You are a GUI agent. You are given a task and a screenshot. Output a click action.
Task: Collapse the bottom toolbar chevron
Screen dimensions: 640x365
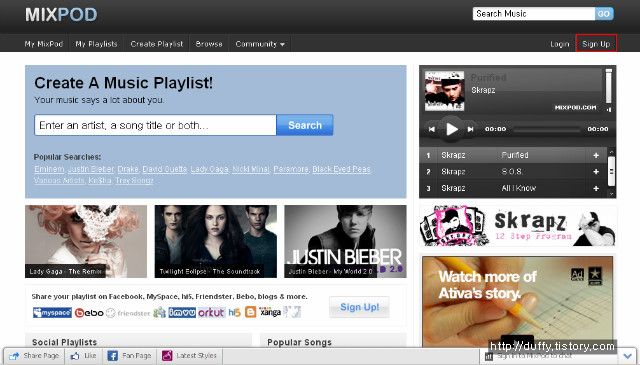[627, 356]
